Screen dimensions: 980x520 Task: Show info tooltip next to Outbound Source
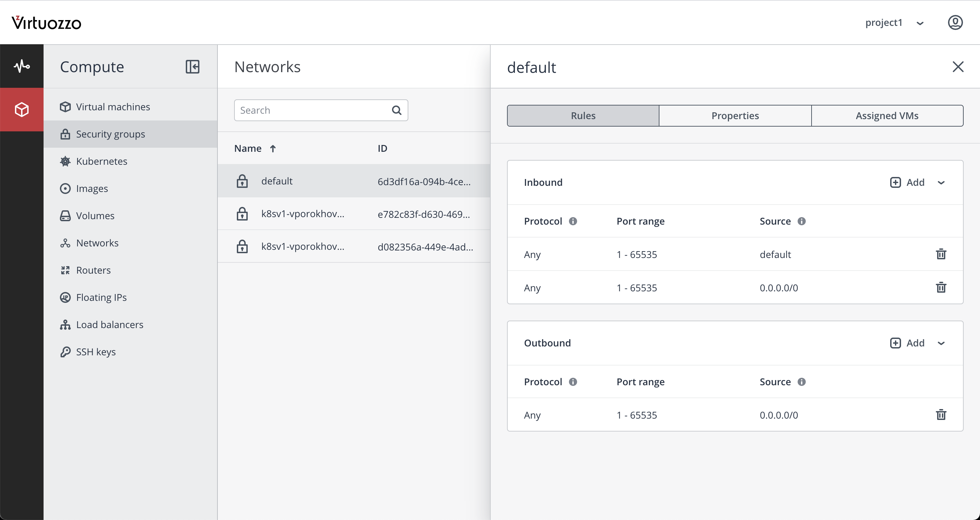click(802, 381)
